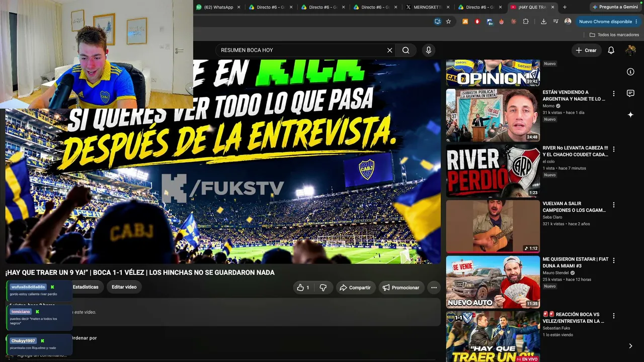Open the Momo video thumbnail lasting 24:48
This screenshot has height=362, width=644.
(x=493, y=116)
